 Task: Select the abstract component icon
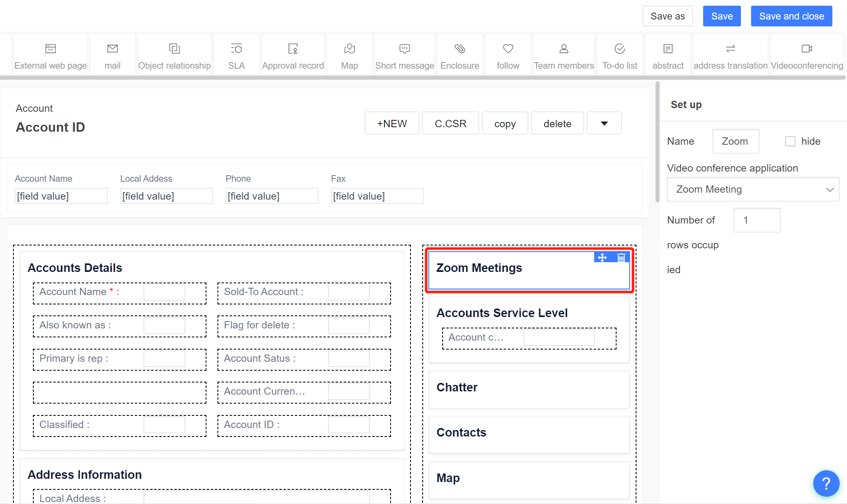[x=668, y=49]
